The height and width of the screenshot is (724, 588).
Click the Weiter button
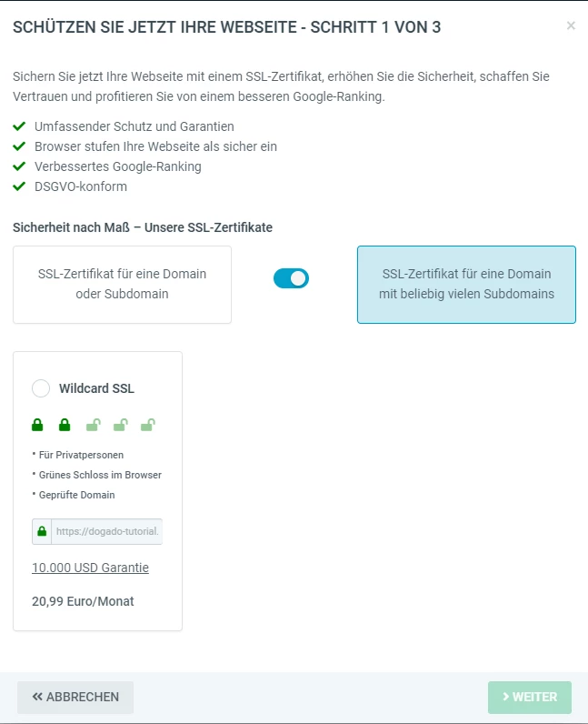[530, 697]
